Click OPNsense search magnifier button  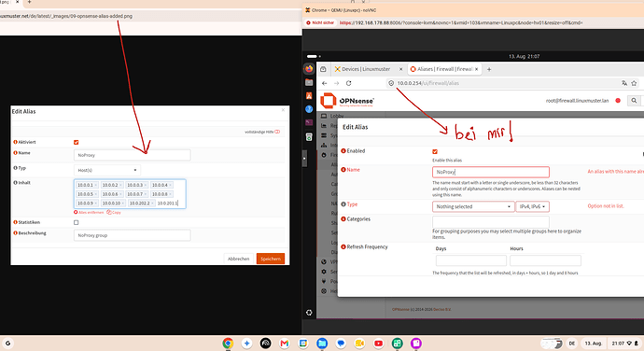tap(634, 100)
